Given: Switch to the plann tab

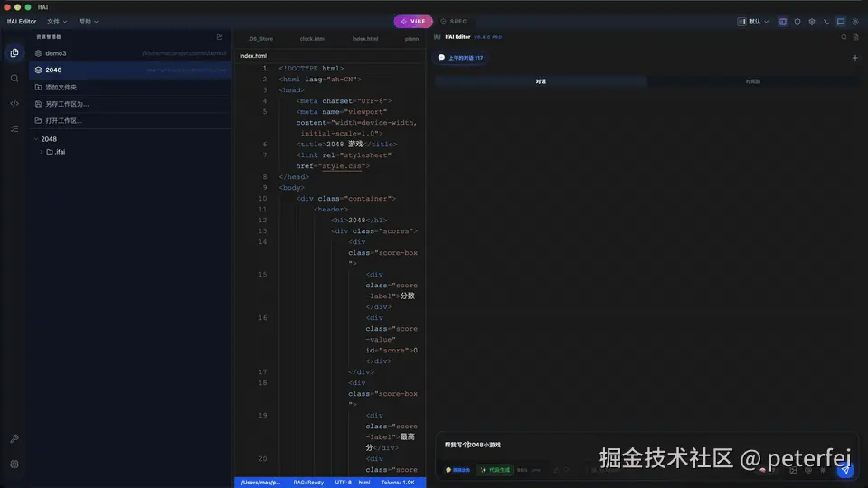Looking at the screenshot, I should (x=411, y=39).
